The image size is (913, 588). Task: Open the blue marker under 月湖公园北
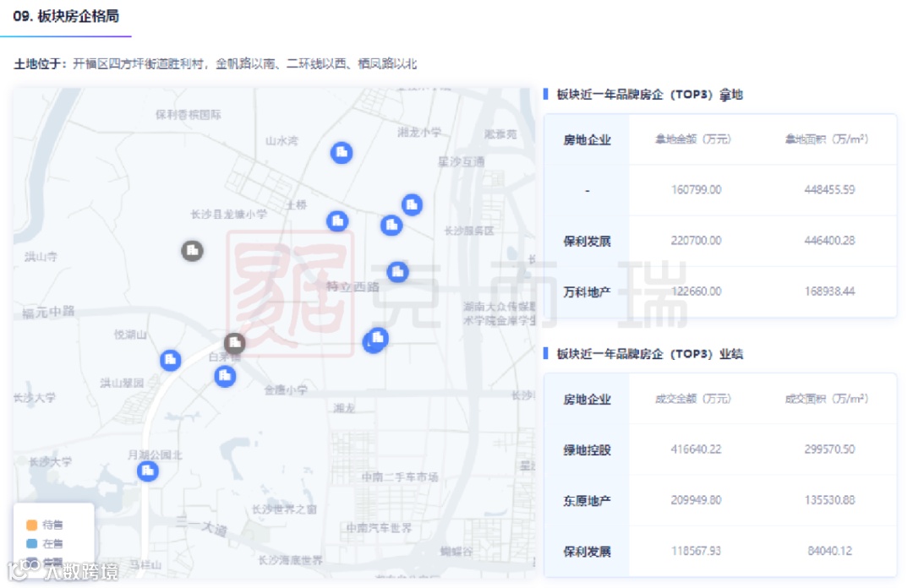pos(147,471)
